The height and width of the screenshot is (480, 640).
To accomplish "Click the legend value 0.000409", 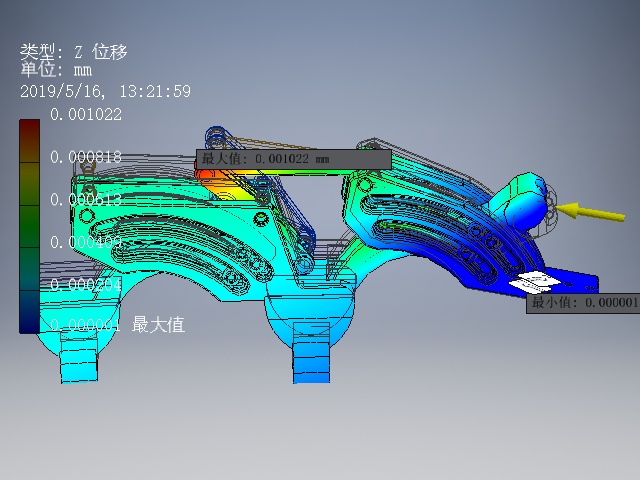I will coord(86,242).
